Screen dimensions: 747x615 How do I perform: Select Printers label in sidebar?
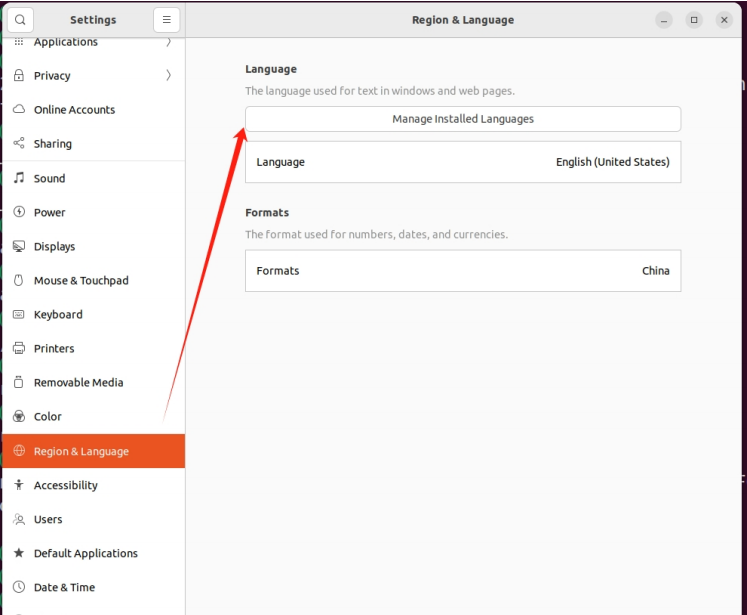click(54, 349)
